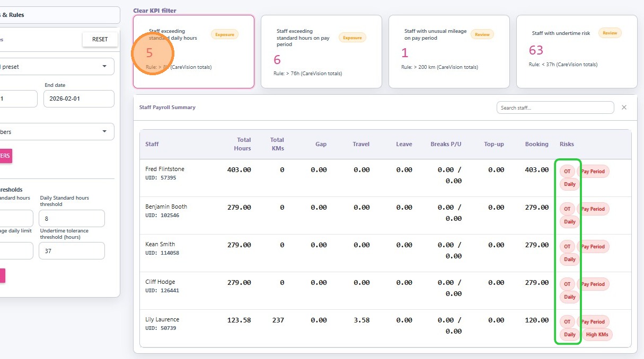Click the X icon beside staff search

(624, 107)
